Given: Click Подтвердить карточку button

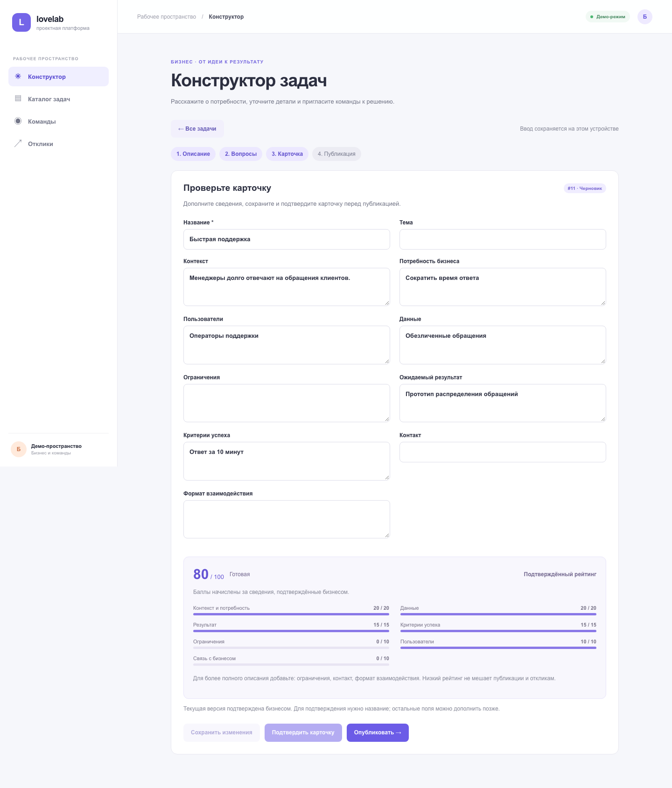Looking at the screenshot, I should (303, 732).
